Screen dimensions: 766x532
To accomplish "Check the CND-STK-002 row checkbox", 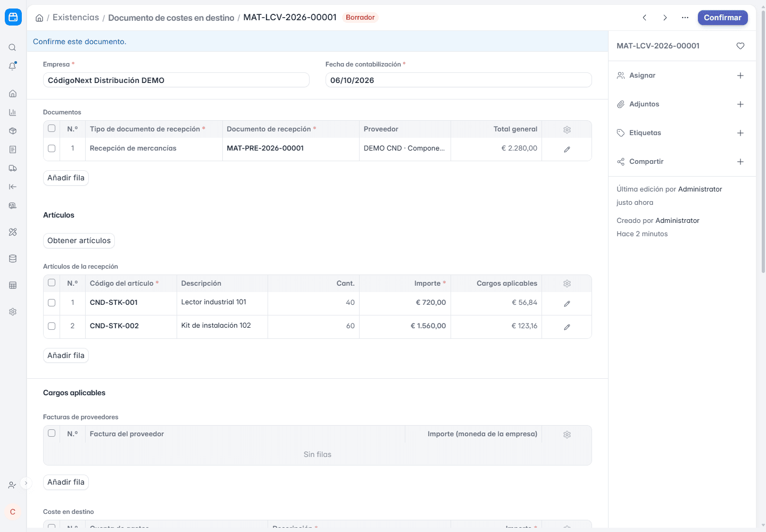I will (x=52, y=326).
